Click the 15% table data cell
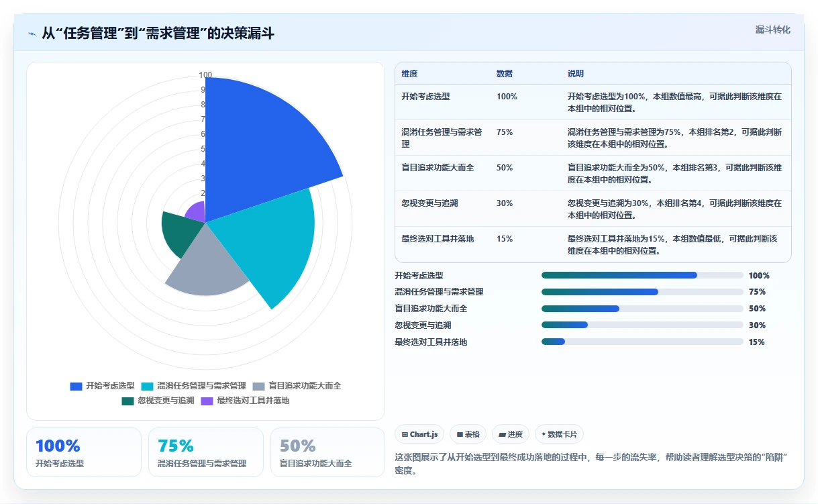 point(505,239)
